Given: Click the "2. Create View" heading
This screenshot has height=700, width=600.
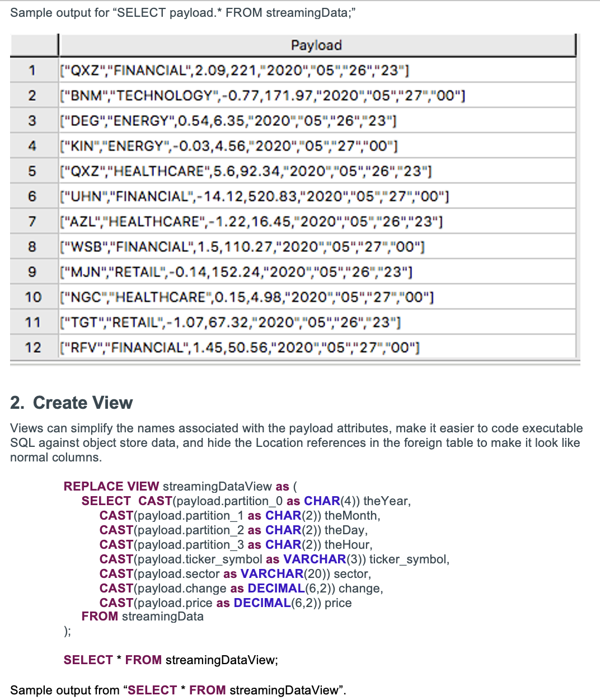Looking at the screenshot, I should [x=72, y=403].
